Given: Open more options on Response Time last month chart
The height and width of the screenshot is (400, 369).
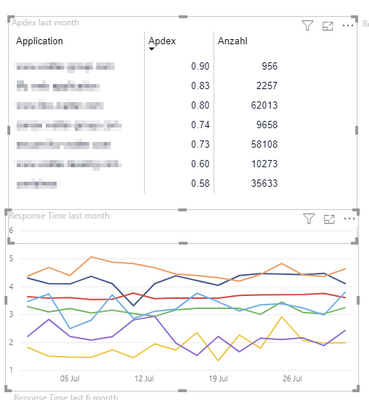Looking at the screenshot, I should (349, 219).
